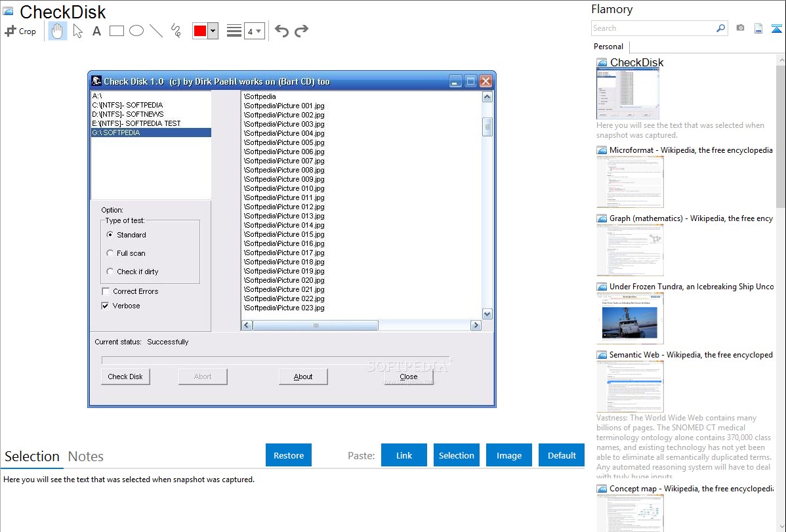This screenshot has height=532, width=786.
Task: Click the Close button in Check Disk
Action: (x=409, y=377)
